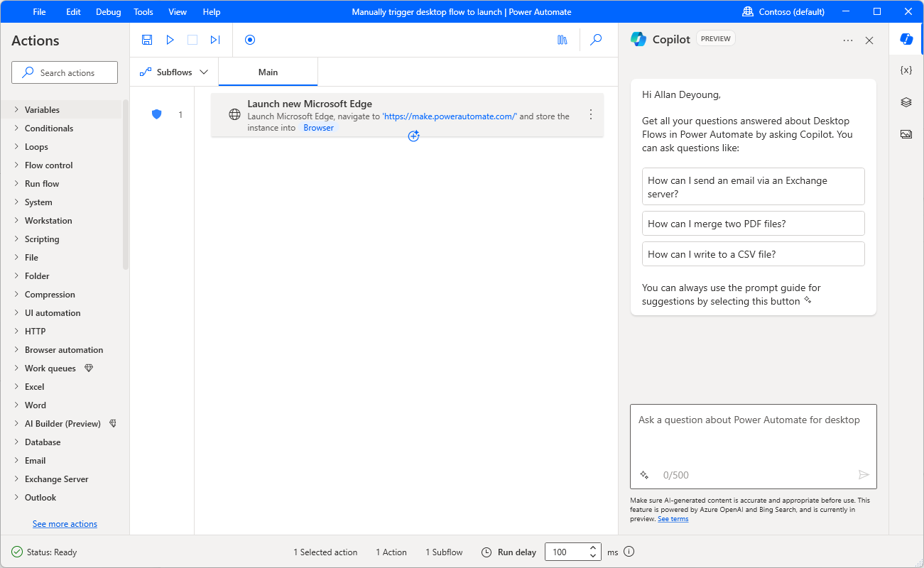
Task: Click the search magnifier in flow toolbar
Action: (x=596, y=40)
